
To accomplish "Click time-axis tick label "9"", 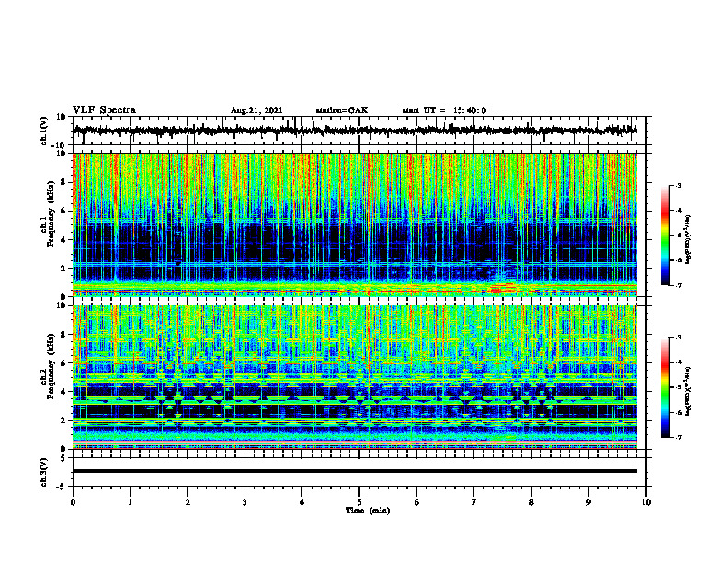I will [x=588, y=502].
